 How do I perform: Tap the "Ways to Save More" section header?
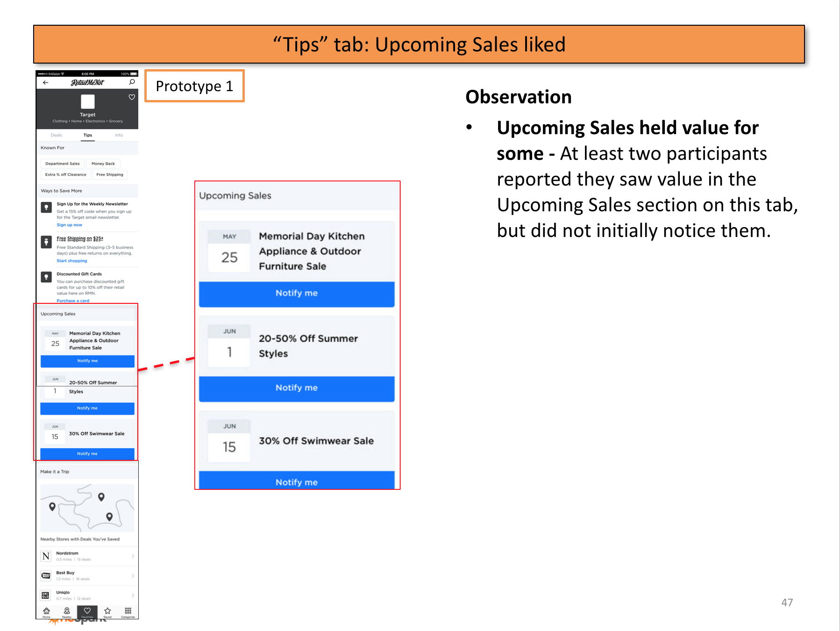(x=87, y=191)
